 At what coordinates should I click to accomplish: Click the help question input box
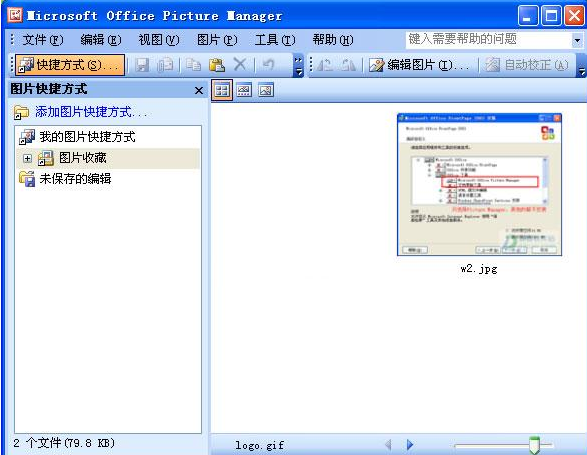tap(488, 39)
